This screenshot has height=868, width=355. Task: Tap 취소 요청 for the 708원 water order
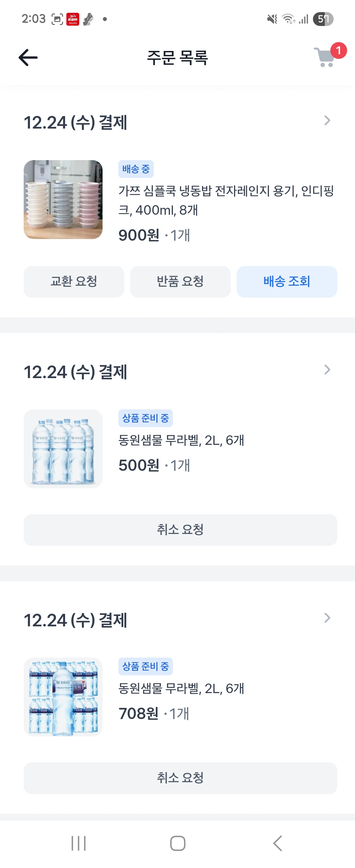(180, 778)
